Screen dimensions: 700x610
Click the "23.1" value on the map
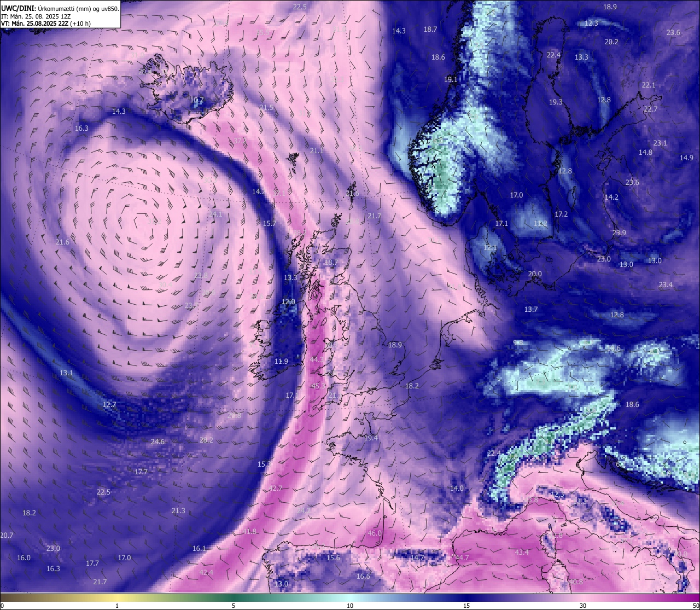pyautogui.click(x=660, y=143)
